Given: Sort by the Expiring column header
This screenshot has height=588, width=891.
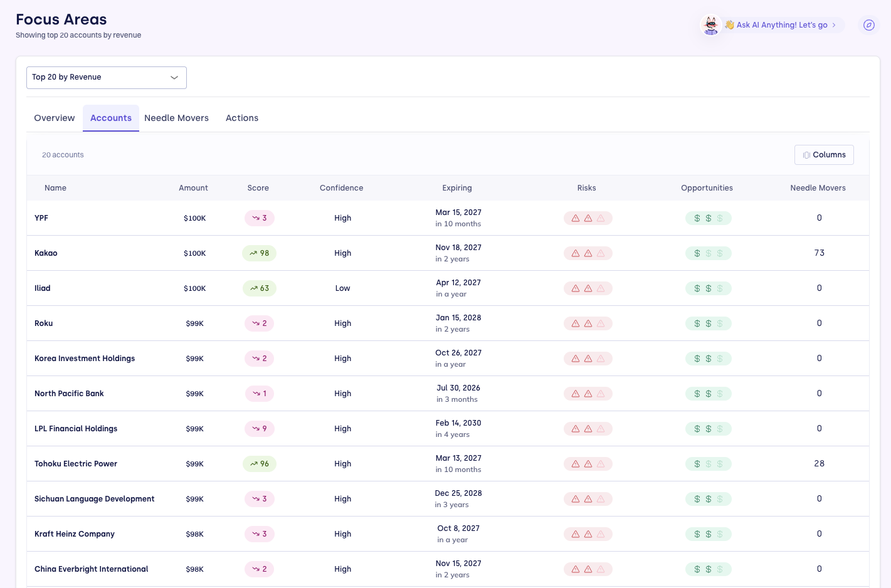Looking at the screenshot, I should [x=457, y=188].
